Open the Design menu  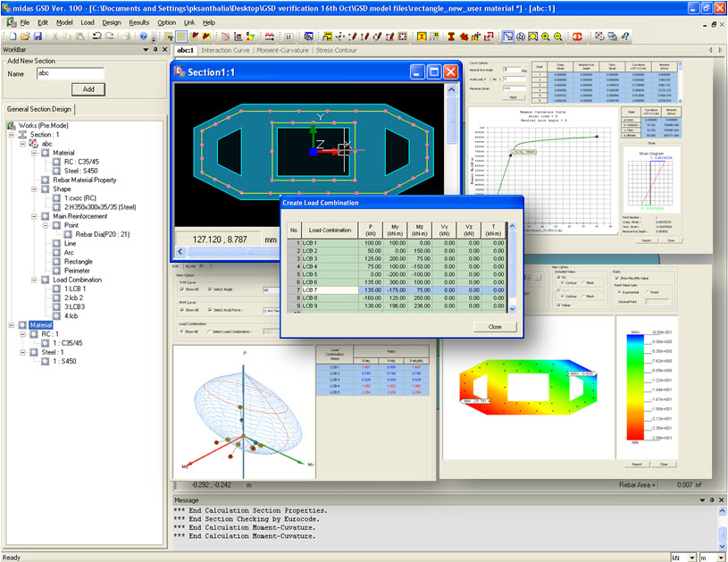coord(111,21)
